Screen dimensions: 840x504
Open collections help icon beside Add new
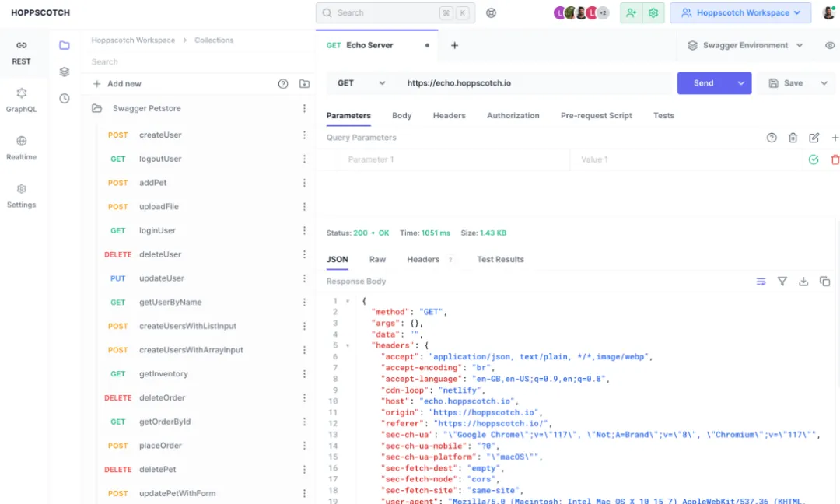pyautogui.click(x=283, y=83)
